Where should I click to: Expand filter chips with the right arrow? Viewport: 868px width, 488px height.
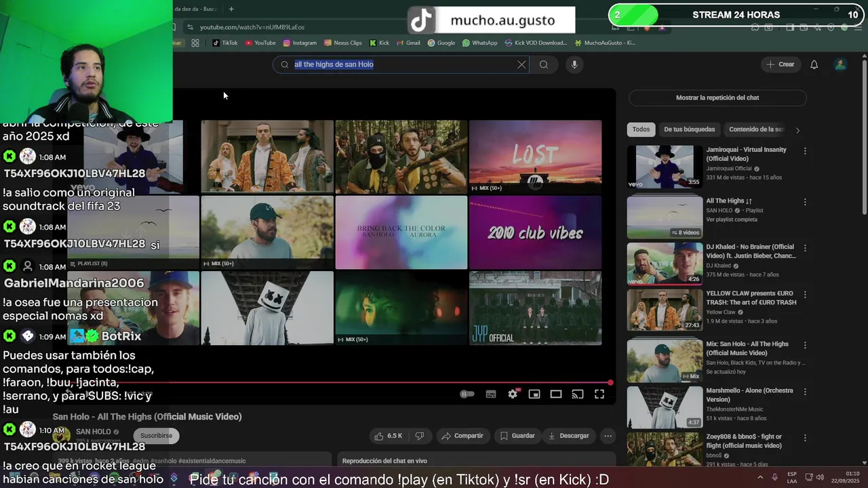(x=797, y=130)
